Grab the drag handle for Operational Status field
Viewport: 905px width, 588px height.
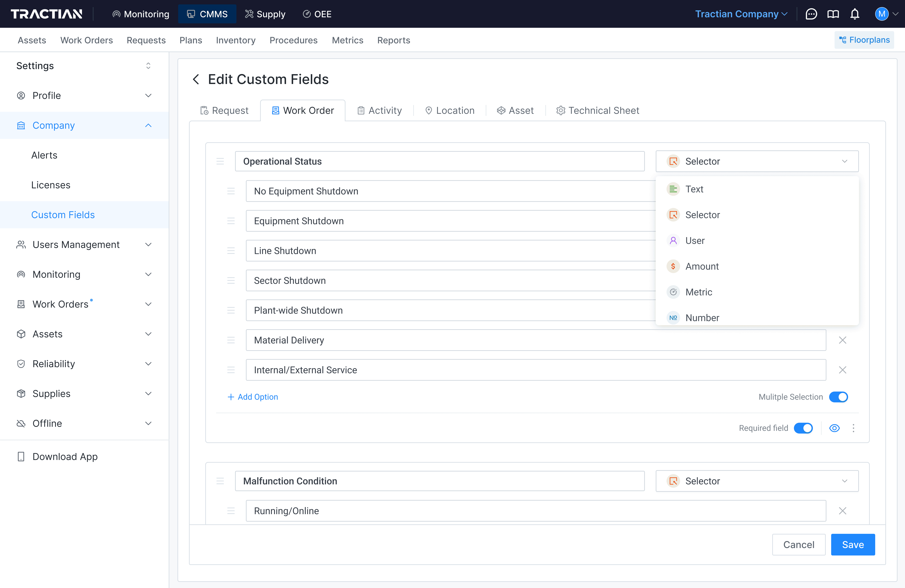(220, 161)
